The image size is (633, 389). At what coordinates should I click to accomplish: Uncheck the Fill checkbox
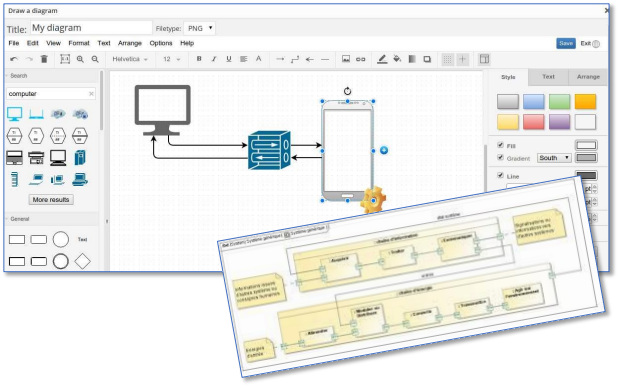click(x=501, y=145)
